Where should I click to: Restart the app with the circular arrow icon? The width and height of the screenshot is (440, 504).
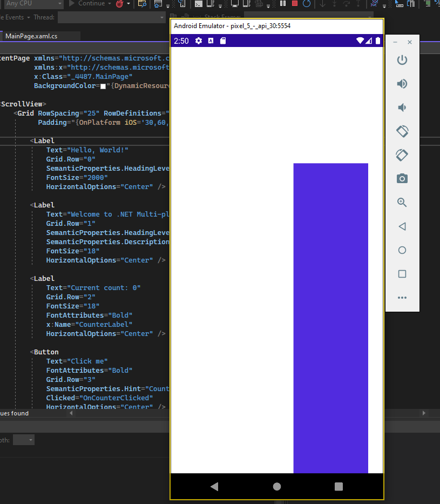(306, 4)
